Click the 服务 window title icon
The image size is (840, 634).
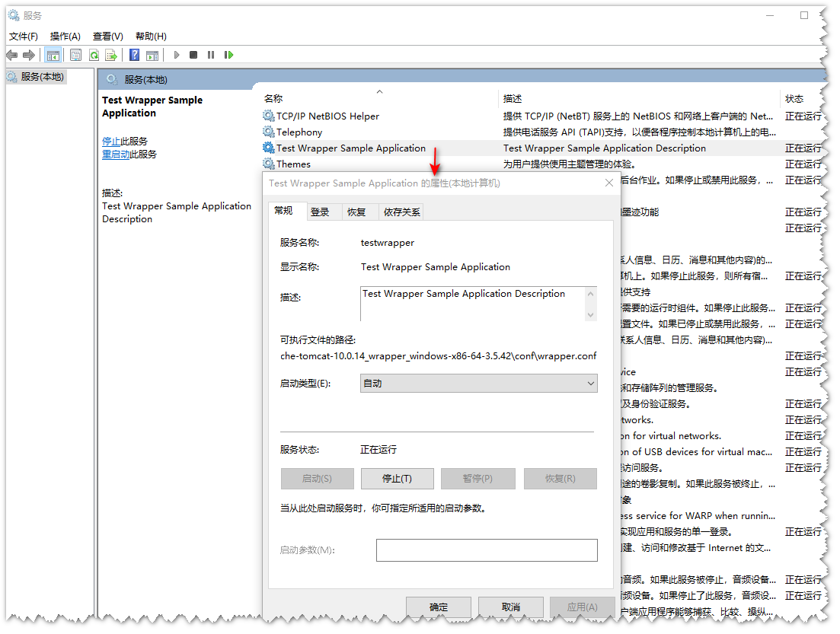(14, 15)
